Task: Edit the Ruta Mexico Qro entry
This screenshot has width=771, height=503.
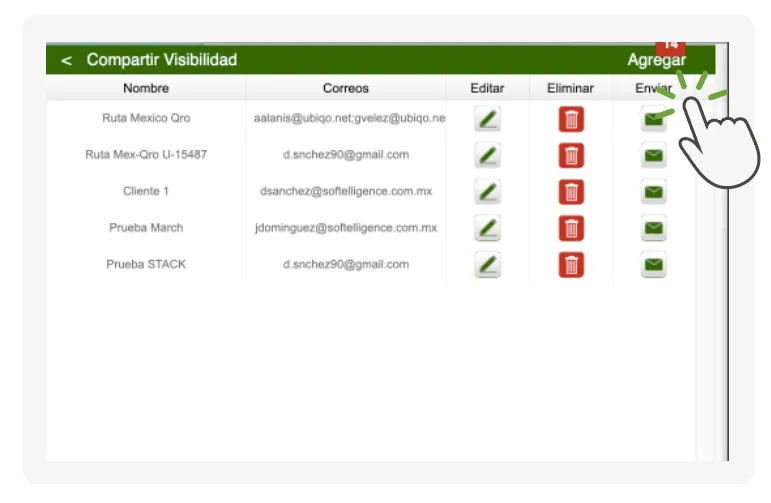Action: (487, 118)
